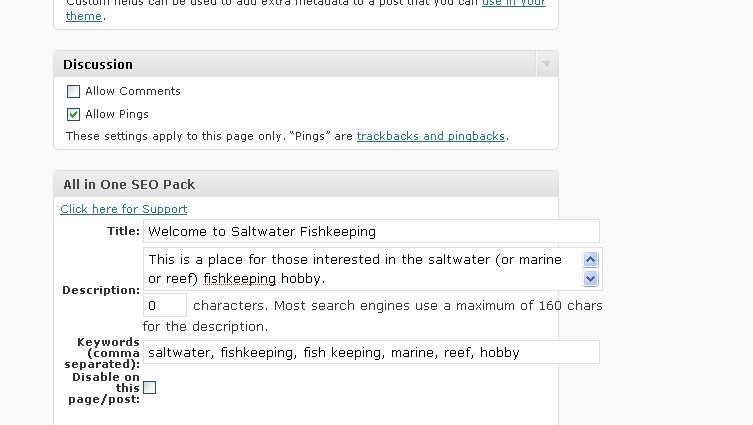Uncheck the Allow Pings checkbox

[73, 114]
